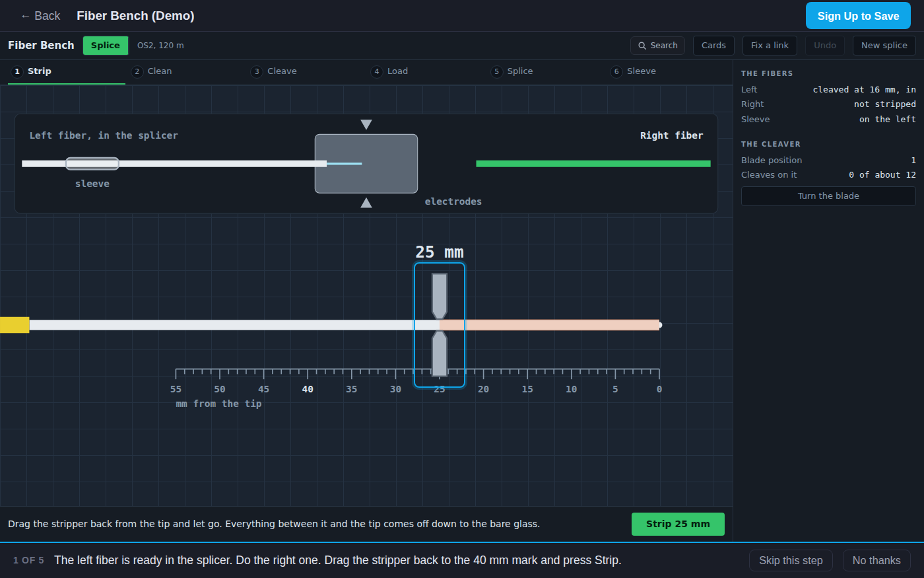The height and width of the screenshot is (578, 924).
Task: Click the 'cleaved at 16 mm, in' value
Action: (865, 90)
